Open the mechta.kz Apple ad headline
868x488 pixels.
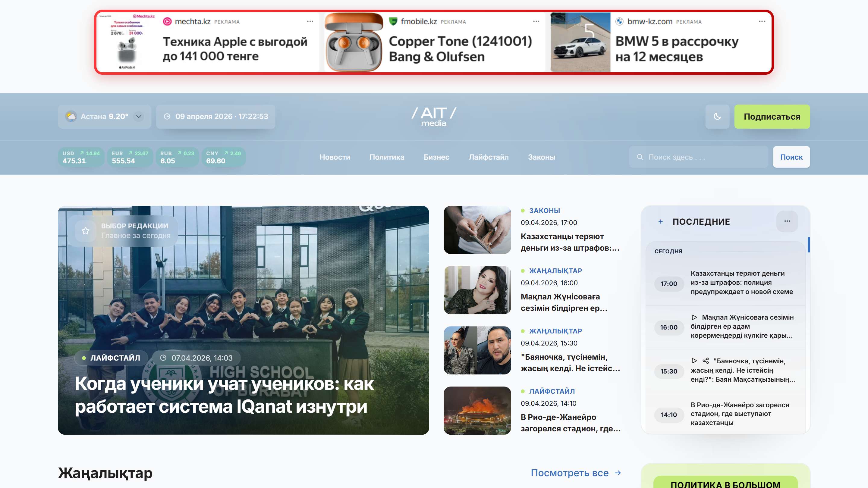click(235, 49)
